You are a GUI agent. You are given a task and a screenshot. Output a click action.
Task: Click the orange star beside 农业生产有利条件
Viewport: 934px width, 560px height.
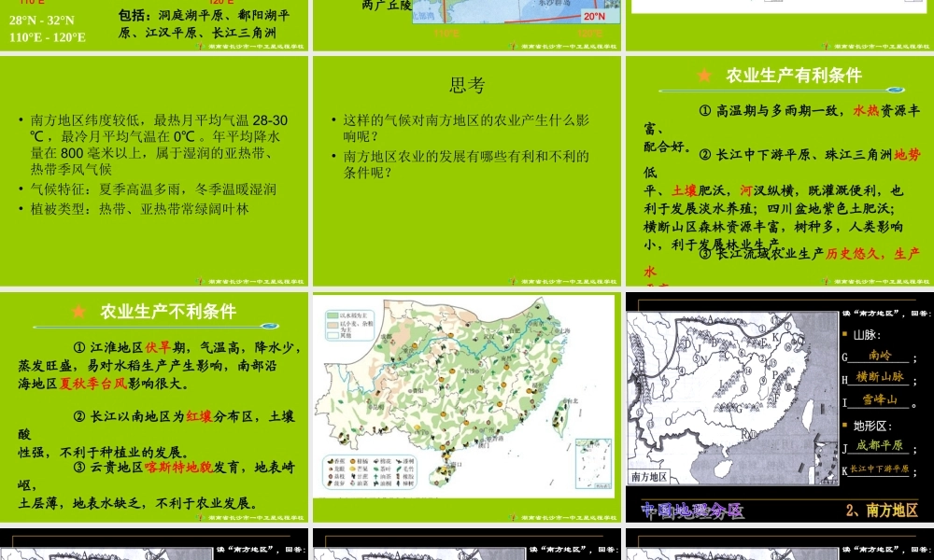[704, 76]
